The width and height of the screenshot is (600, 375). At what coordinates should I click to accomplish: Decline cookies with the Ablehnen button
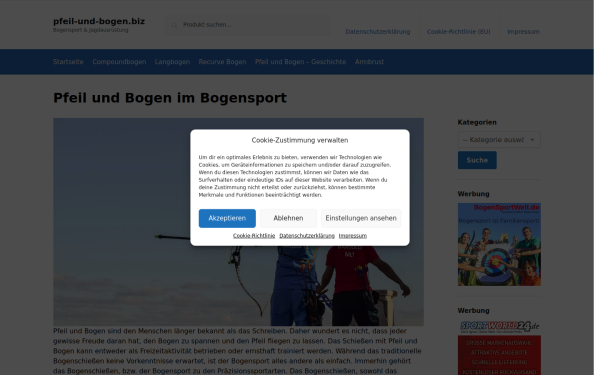click(288, 218)
